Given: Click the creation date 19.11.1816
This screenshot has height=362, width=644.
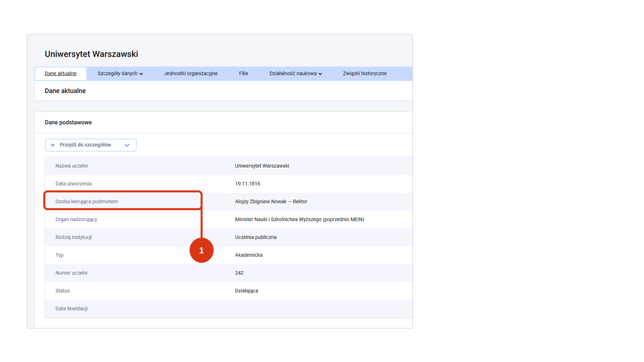Looking at the screenshot, I should pos(248,184).
